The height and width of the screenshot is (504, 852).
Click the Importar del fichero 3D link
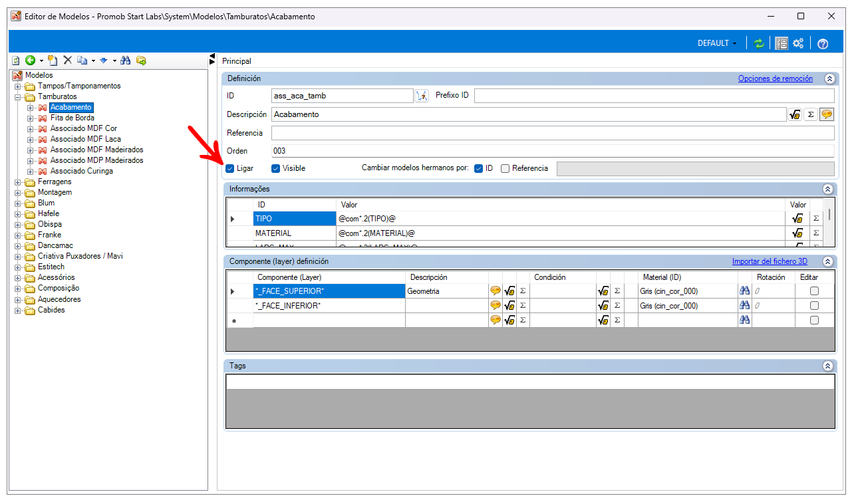tap(770, 261)
